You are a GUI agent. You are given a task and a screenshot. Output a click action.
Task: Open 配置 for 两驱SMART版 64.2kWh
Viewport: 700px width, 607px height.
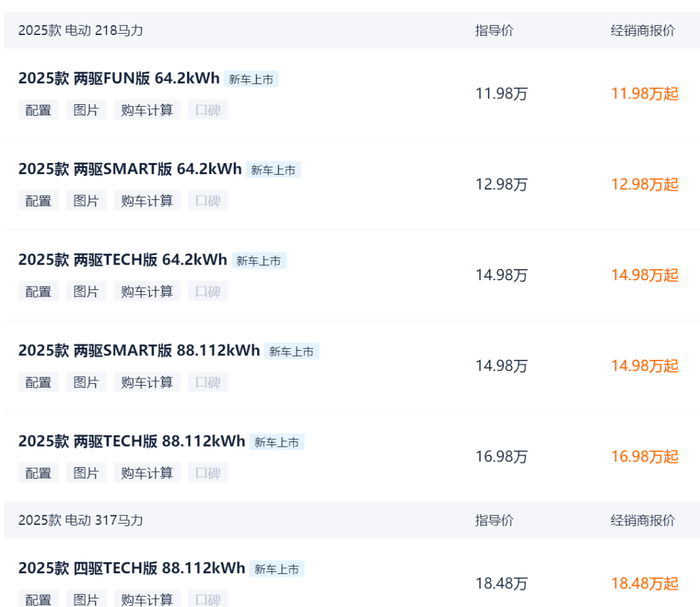pyautogui.click(x=38, y=201)
